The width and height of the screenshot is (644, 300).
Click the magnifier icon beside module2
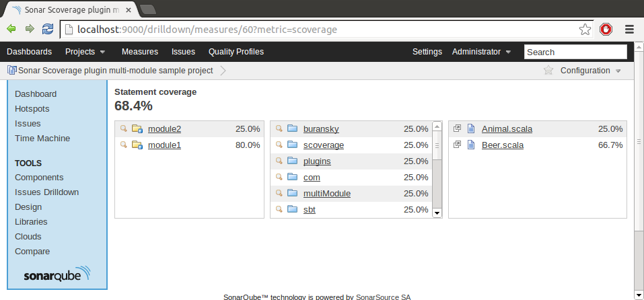pos(123,128)
